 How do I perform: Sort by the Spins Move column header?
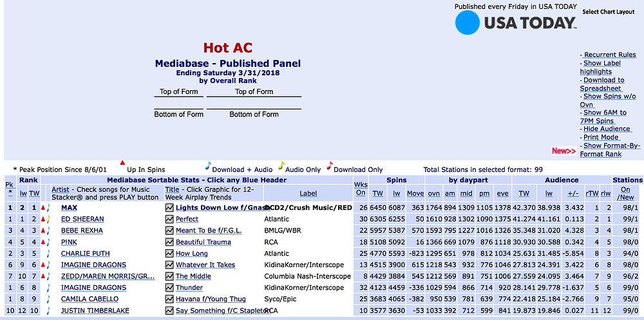(415, 193)
